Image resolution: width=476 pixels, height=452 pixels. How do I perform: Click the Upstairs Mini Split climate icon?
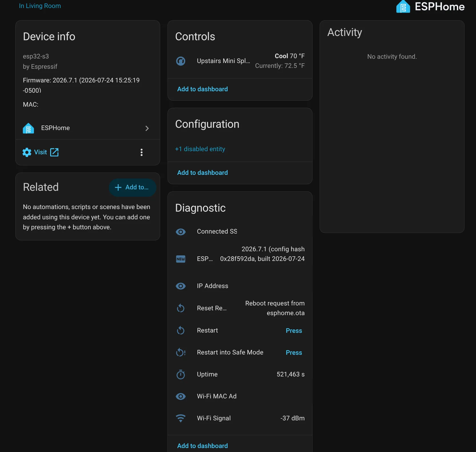point(181,61)
